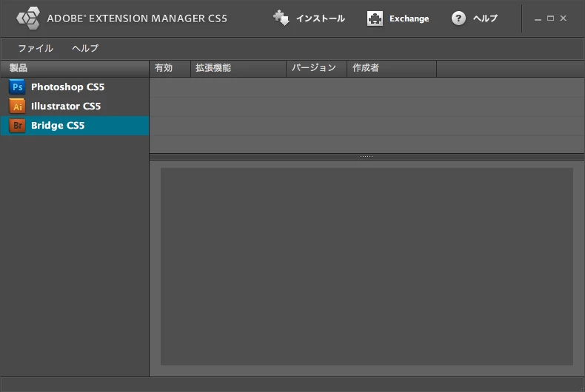Viewport: 585px width, 392px height.
Task: Open the ヘルプ menu in menu bar
Action: pyautogui.click(x=85, y=48)
